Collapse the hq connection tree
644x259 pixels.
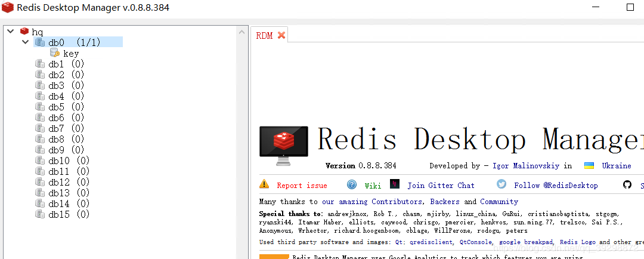(x=11, y=31)
